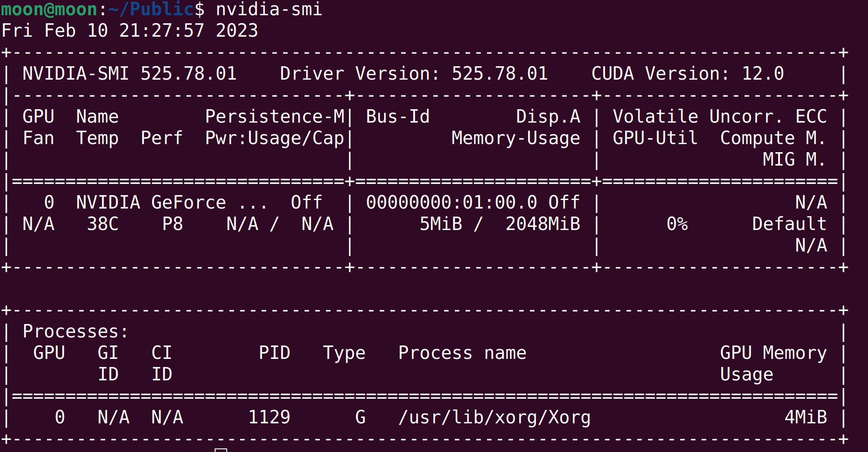Click the process memory value "4MiB"

tap(805, 417)
